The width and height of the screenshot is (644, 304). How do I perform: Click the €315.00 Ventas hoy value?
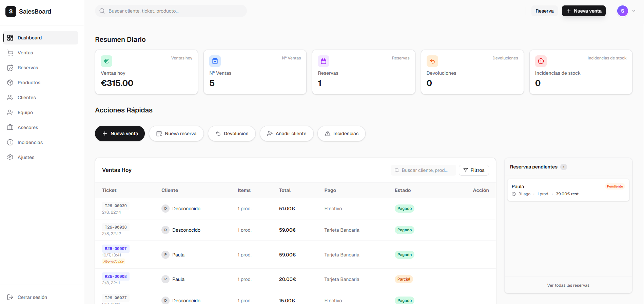point(117,83)
